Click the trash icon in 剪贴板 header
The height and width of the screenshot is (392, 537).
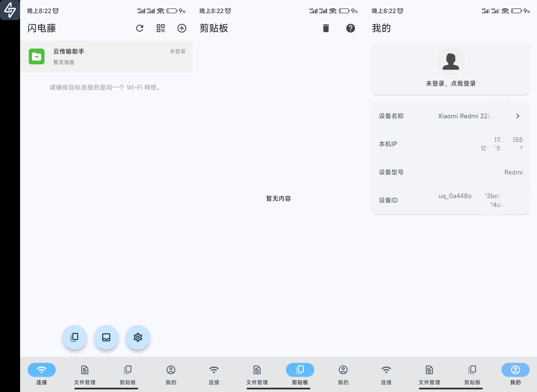click(x=326, y=28)
